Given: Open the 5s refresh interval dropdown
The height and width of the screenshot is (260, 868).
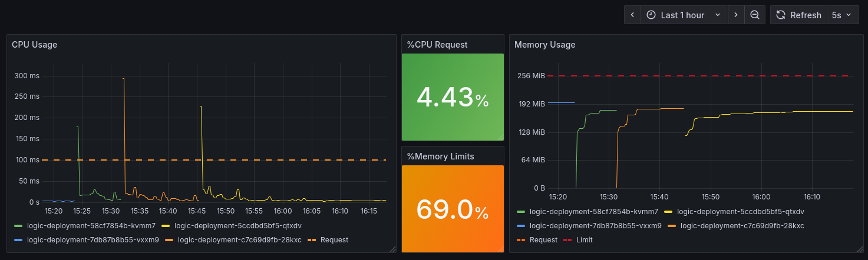Looking at the screenshot, I should (841, 15).
